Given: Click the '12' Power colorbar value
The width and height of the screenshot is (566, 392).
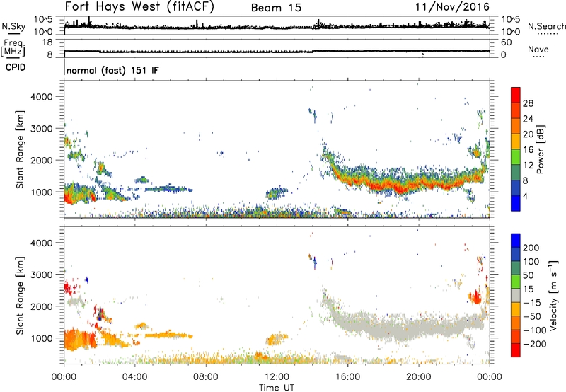Looking at the screenshot, I should [528, 166].
